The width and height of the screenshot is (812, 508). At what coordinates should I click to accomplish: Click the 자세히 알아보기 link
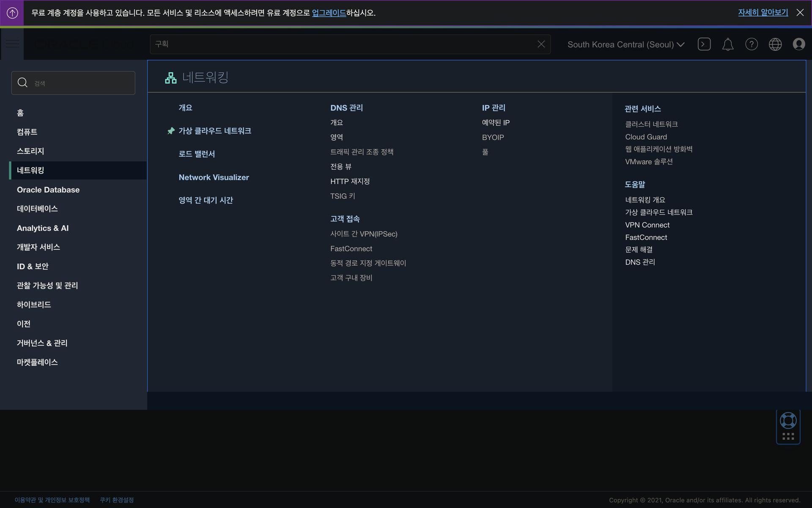pos(763,13)
